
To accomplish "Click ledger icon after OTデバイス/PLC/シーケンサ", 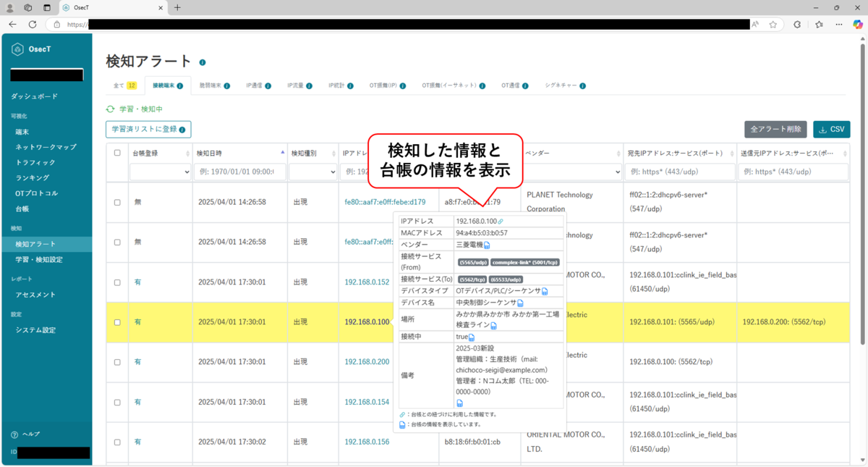I will point(545,291).
